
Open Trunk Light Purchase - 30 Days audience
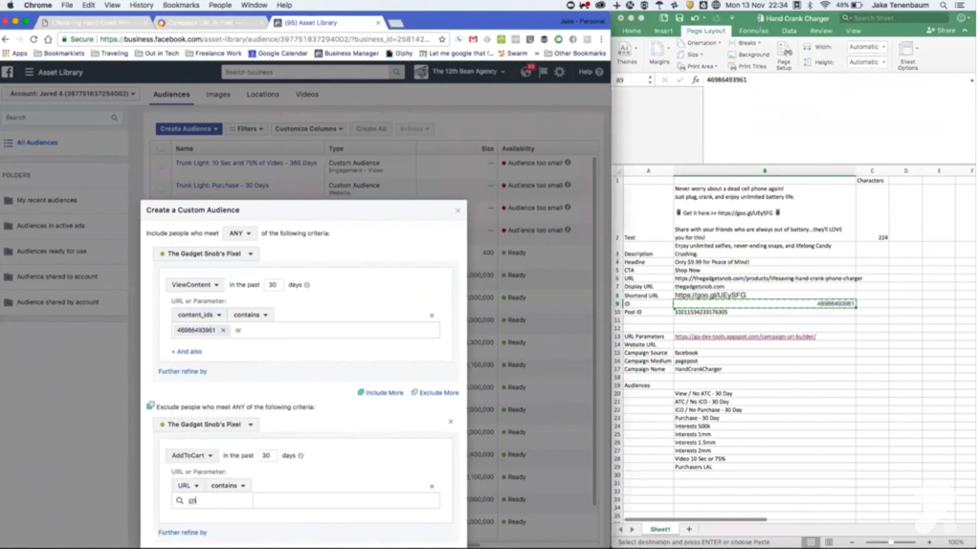click(222, 186)
